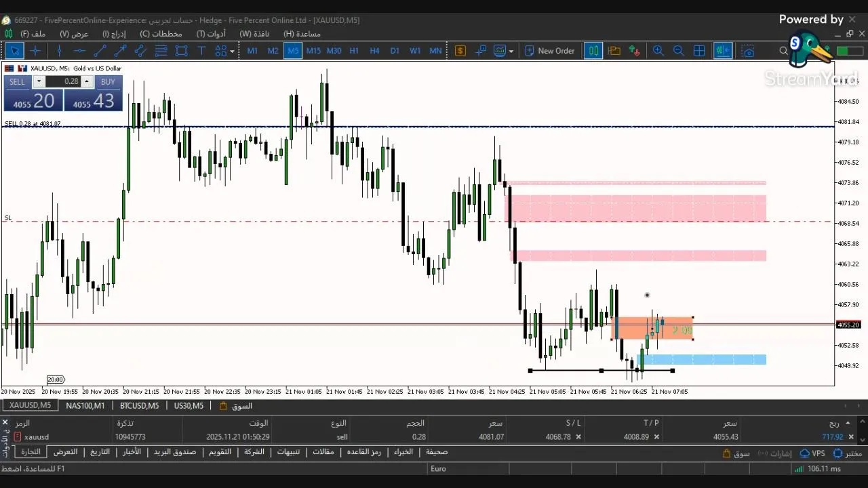Screen dimensions: 868x488
Task: Switch timeframe to H1
Action: [354, 51]
